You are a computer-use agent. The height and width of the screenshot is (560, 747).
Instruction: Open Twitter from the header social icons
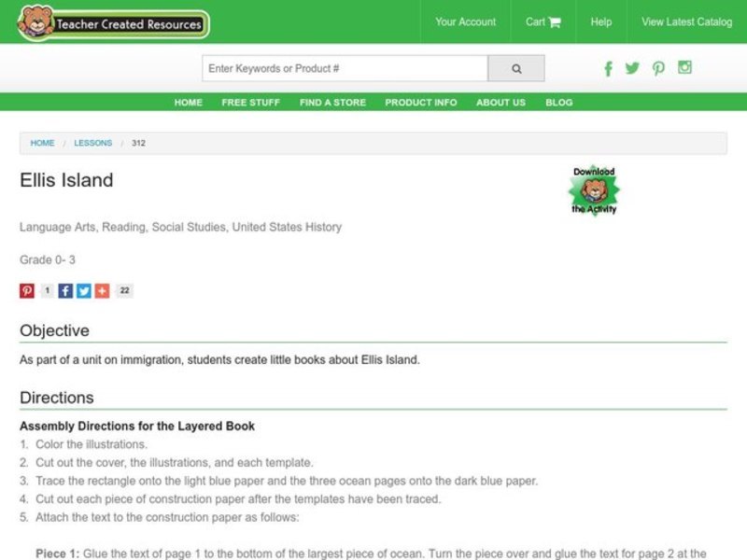point(633,68)
